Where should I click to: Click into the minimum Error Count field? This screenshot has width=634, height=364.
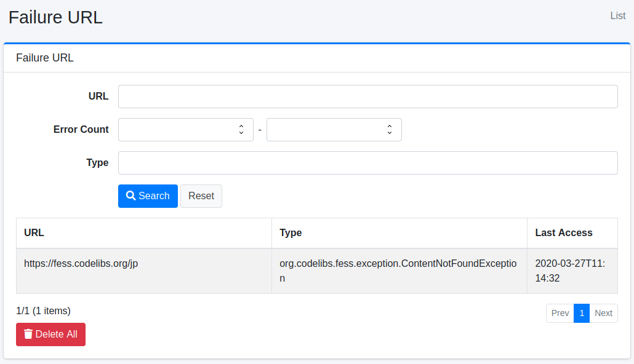175,130
